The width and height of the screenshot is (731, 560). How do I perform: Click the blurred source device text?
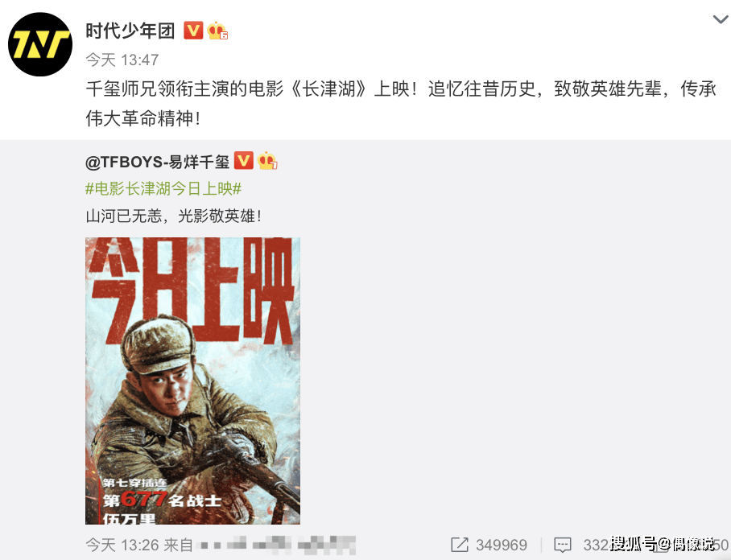click(x=276, y=545)
